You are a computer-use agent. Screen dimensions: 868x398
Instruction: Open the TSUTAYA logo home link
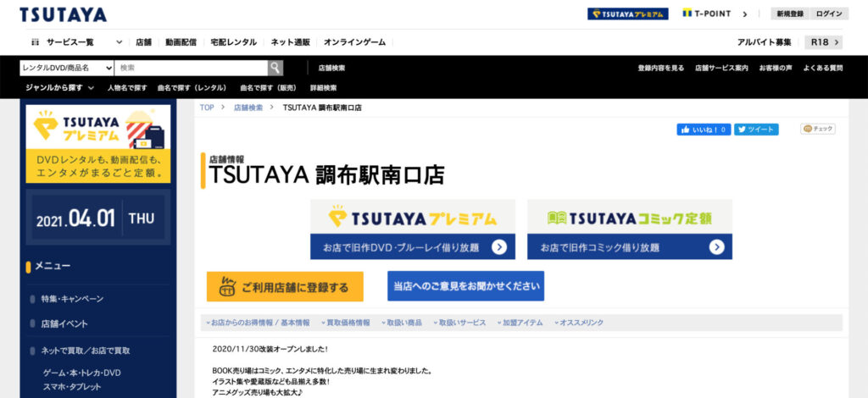[x=63, y=14]
